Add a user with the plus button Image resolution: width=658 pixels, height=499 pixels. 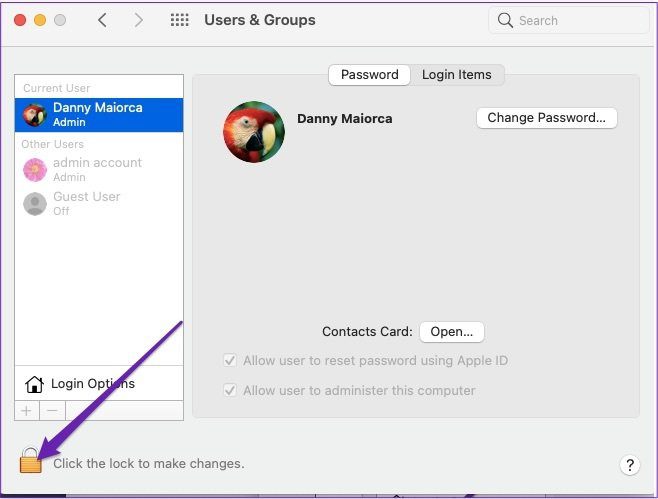27,410
